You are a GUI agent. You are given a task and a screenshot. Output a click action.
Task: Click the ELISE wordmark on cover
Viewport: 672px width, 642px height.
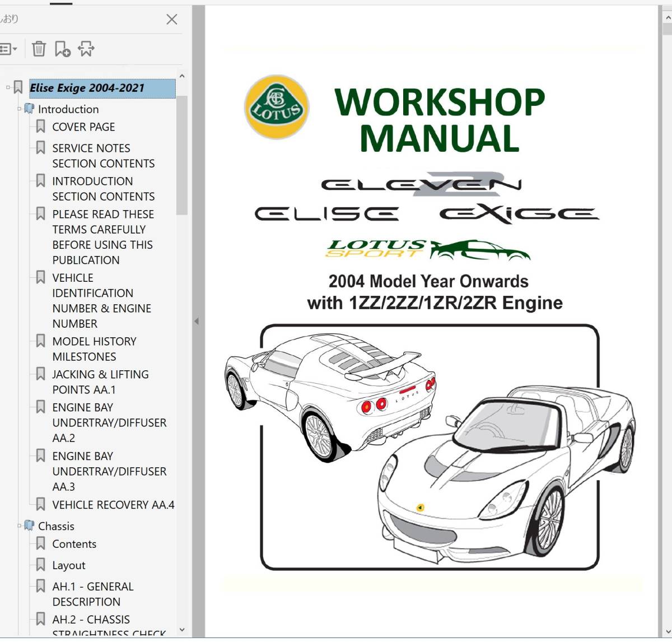(x=326, y=214)
